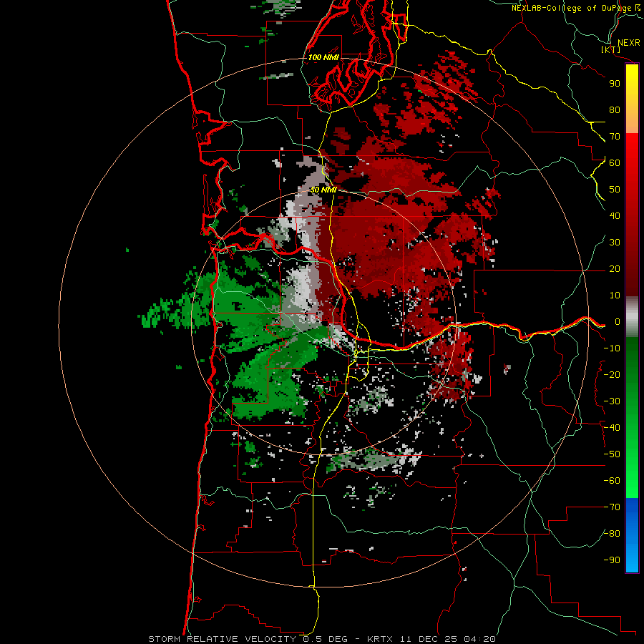
Task: Click the -60 value on velocity scale
Action: [x=612, y=481]
